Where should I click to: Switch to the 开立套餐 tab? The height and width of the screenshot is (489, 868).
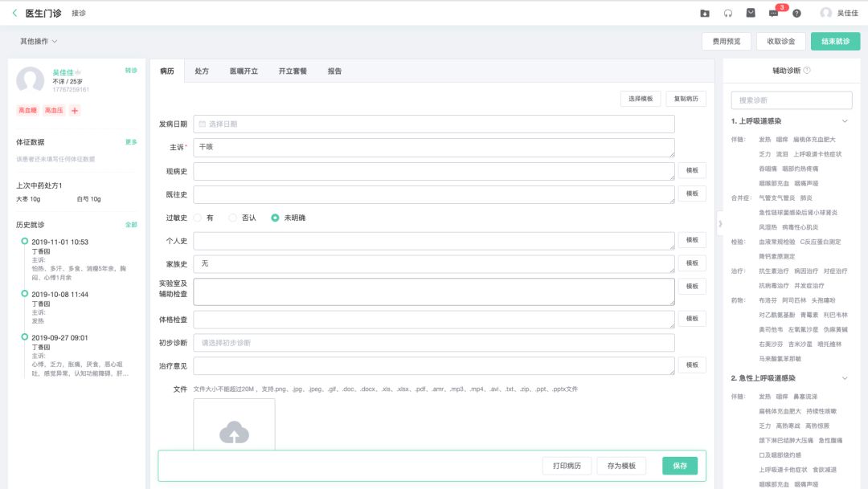click(293, 71)
